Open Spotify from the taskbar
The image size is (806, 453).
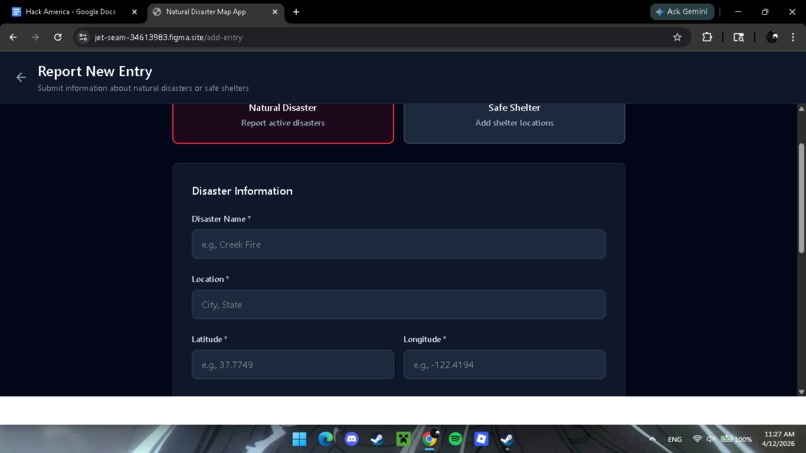point(455,439)
